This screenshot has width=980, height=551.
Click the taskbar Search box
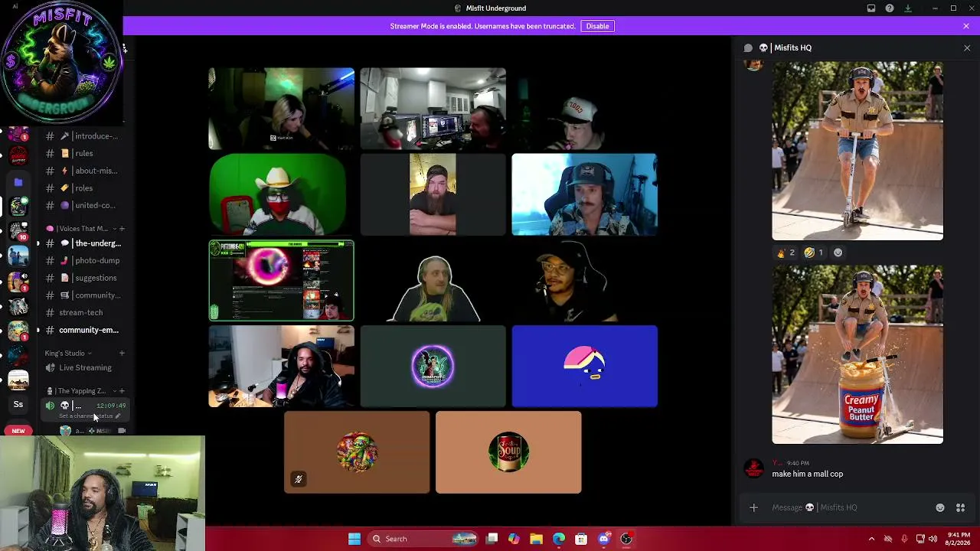pos(423,539)
